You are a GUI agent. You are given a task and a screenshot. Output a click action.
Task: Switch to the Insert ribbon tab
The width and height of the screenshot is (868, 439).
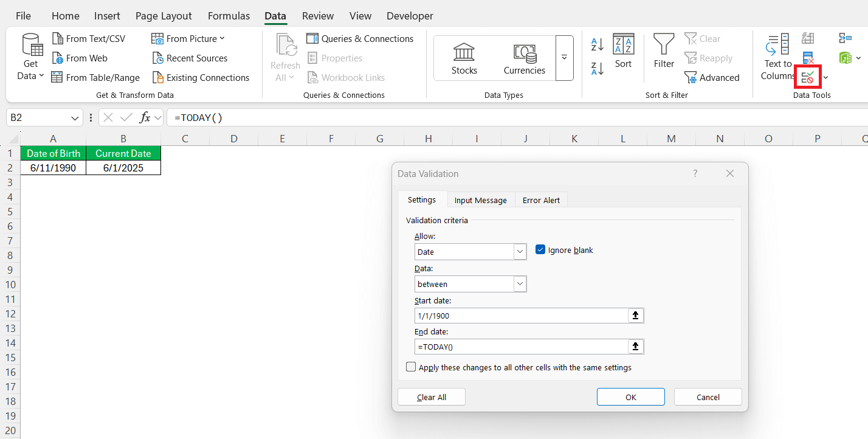click(107, 16)
